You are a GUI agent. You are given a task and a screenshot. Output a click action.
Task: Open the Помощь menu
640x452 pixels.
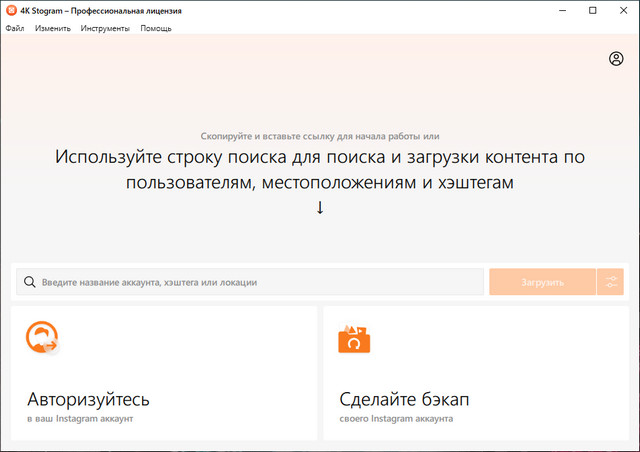pos(155,28)
